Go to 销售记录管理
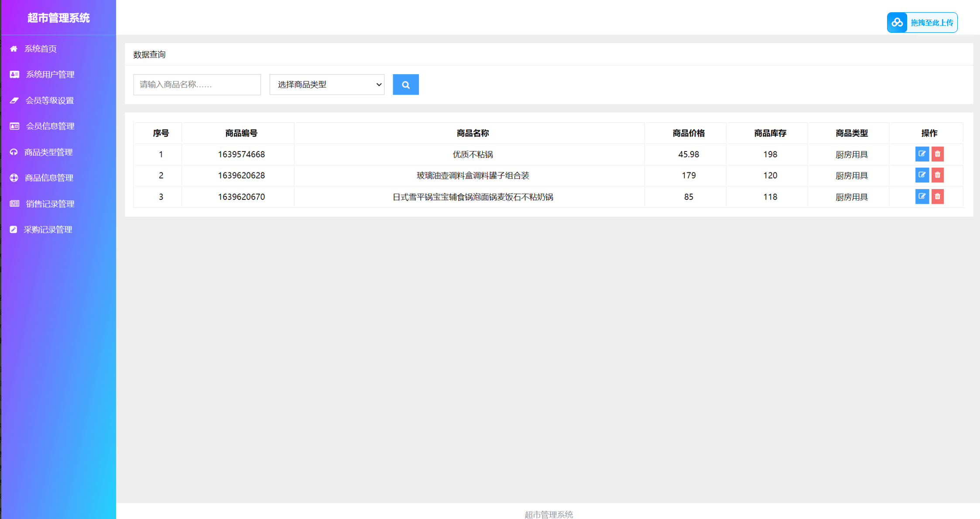This screenshot has height=519, width=980. (x=50, y=204)
